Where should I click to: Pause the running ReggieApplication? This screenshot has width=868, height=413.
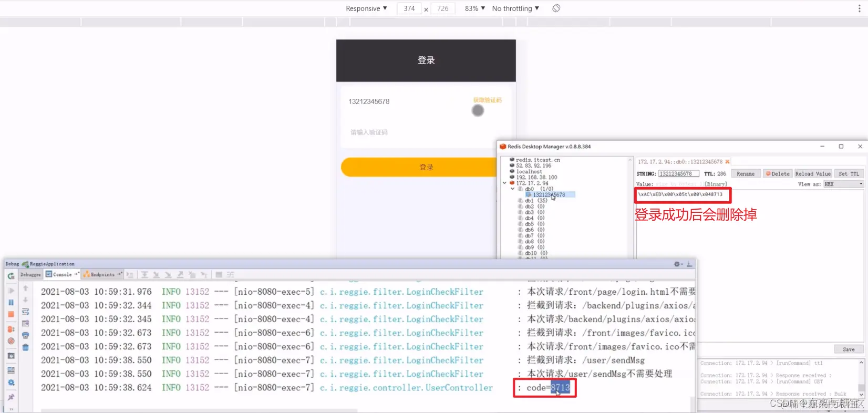pos(11,303)
